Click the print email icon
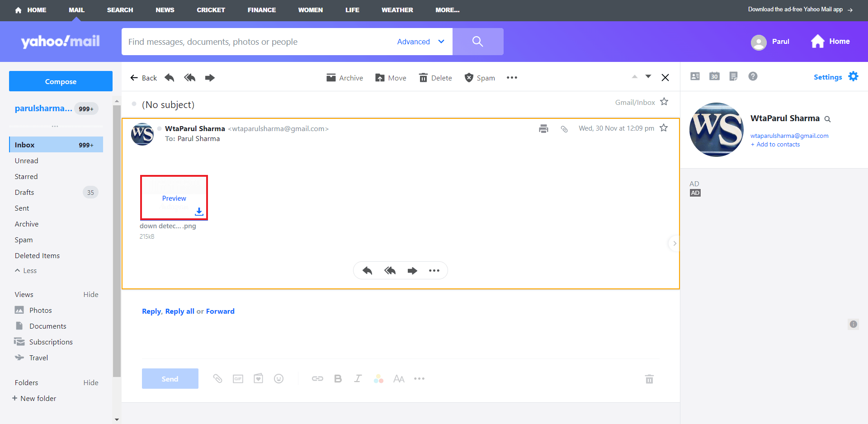This screenshot has width=868, height=424. (x=543, y=129)
